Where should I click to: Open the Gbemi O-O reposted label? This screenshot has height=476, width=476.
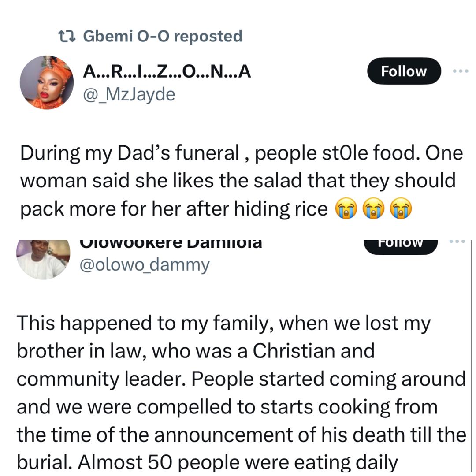(x=163, y=36)
